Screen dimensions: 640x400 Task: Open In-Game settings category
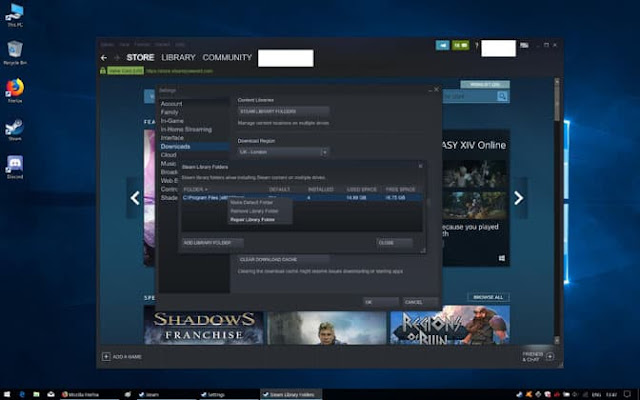tap(172, 121)
